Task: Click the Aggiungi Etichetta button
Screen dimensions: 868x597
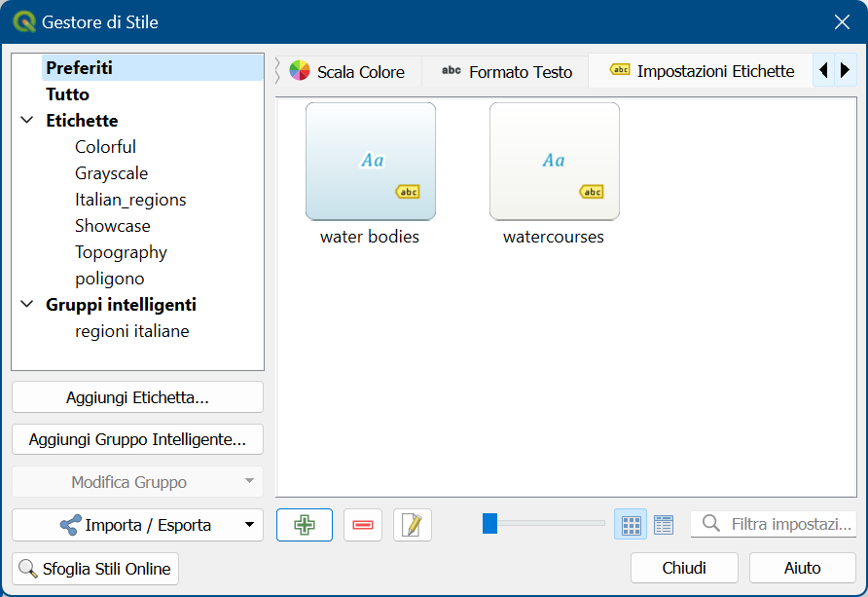Action: [x=137, y=397]
